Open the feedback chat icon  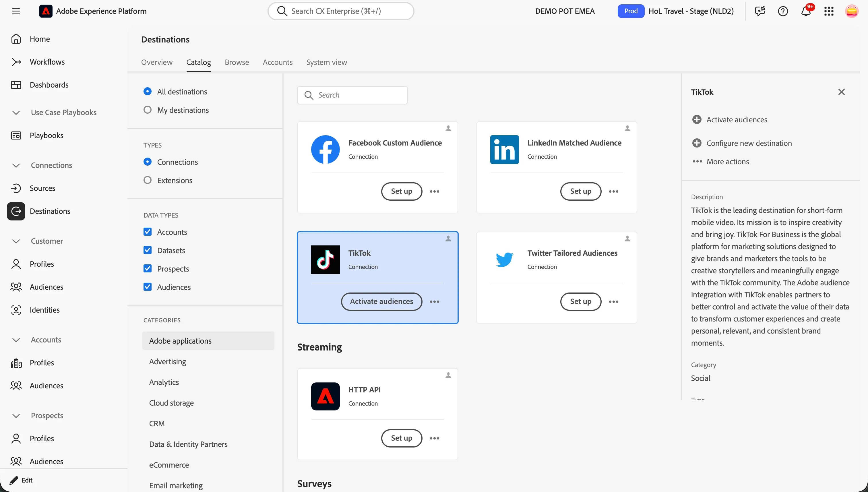[x=760, y=11]
